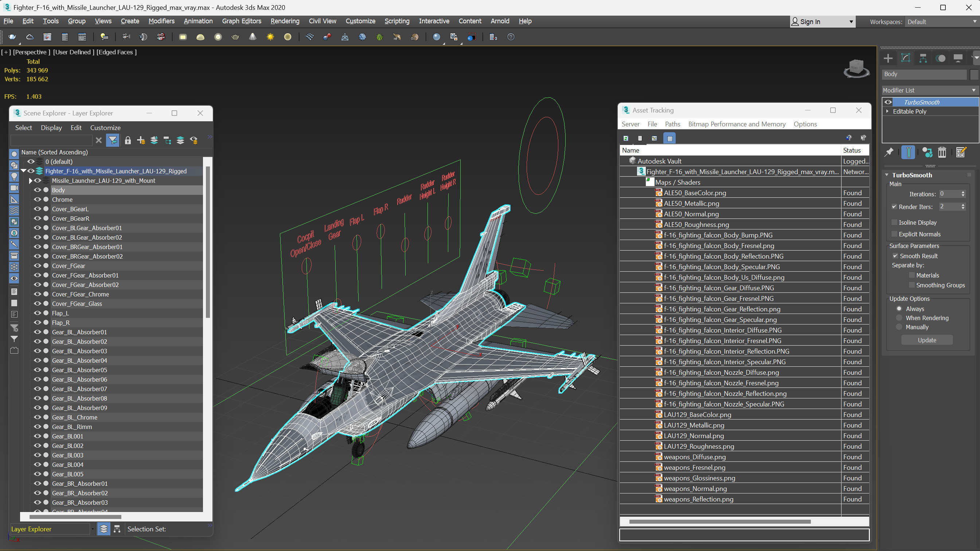
Task: Click Bitmap Performance and Memory menu
Action: [737, 124]
